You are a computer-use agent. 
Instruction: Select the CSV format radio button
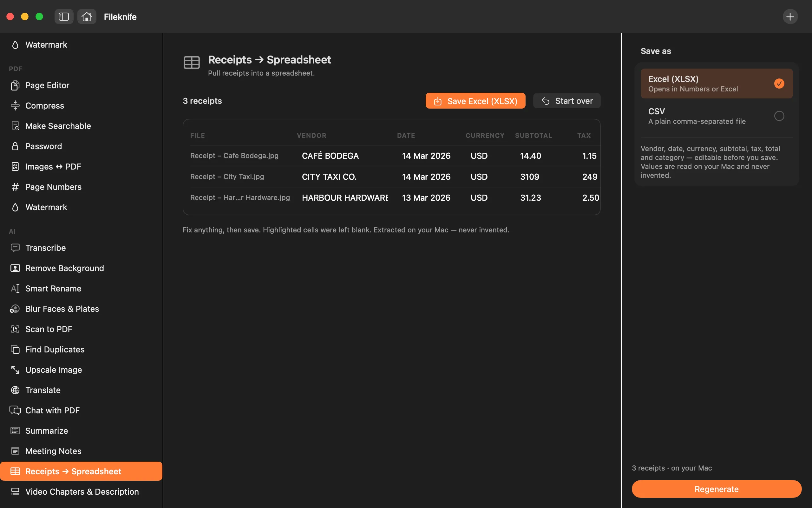click(x=779, y=116)
